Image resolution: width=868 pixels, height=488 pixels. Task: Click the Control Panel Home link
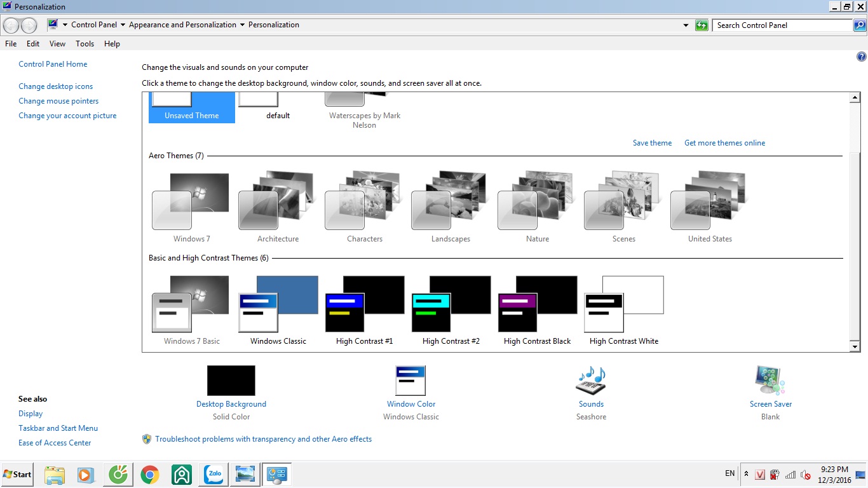coord(53,64)
